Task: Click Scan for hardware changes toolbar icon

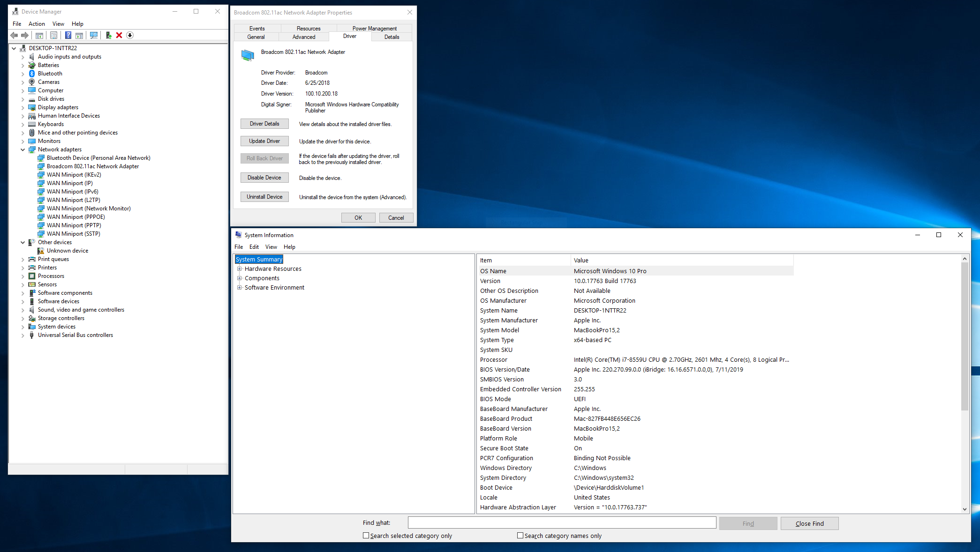Action: click(x=94, y=35)
